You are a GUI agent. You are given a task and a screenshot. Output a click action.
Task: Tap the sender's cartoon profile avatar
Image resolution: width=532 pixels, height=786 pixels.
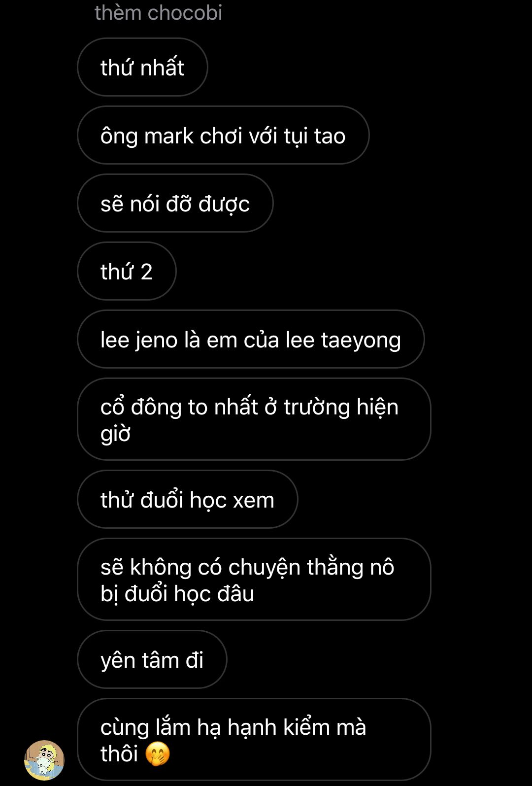[44, 760]
